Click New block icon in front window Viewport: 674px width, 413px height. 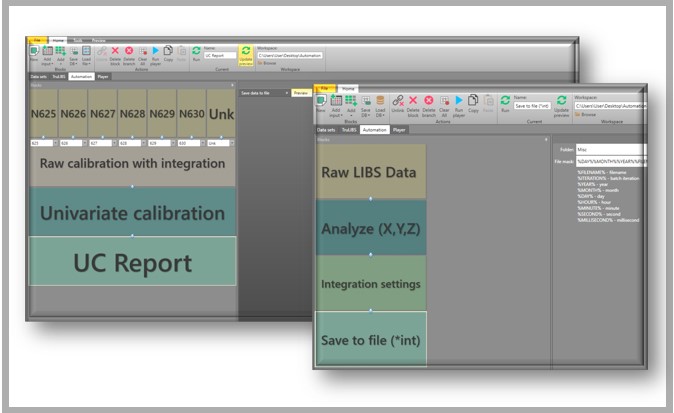coord(321,101)
